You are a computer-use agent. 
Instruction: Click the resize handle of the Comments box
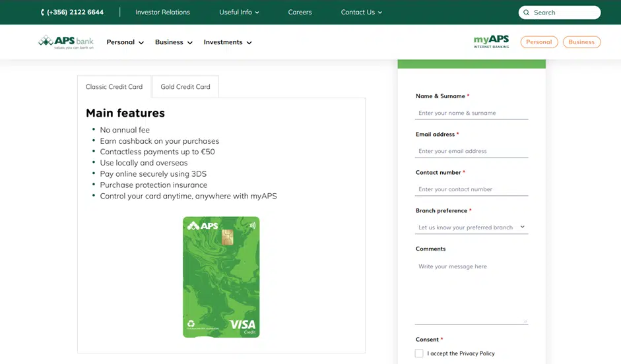[525, 321]
